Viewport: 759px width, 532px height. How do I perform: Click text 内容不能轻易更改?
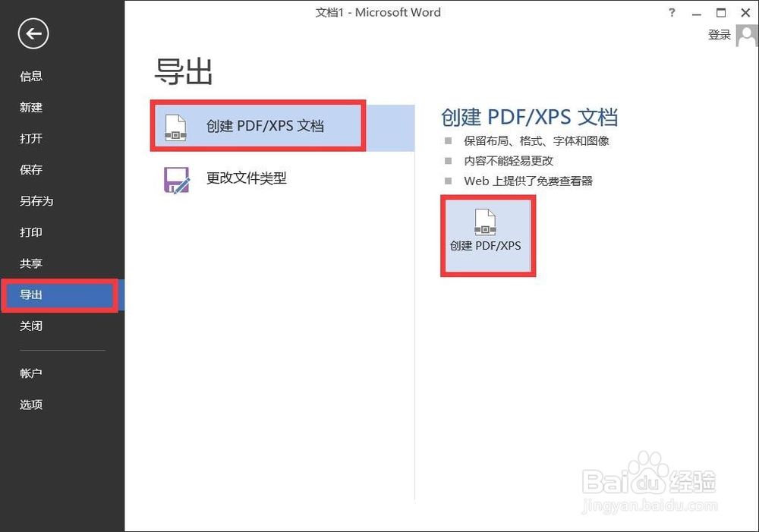tap(509, 161)
